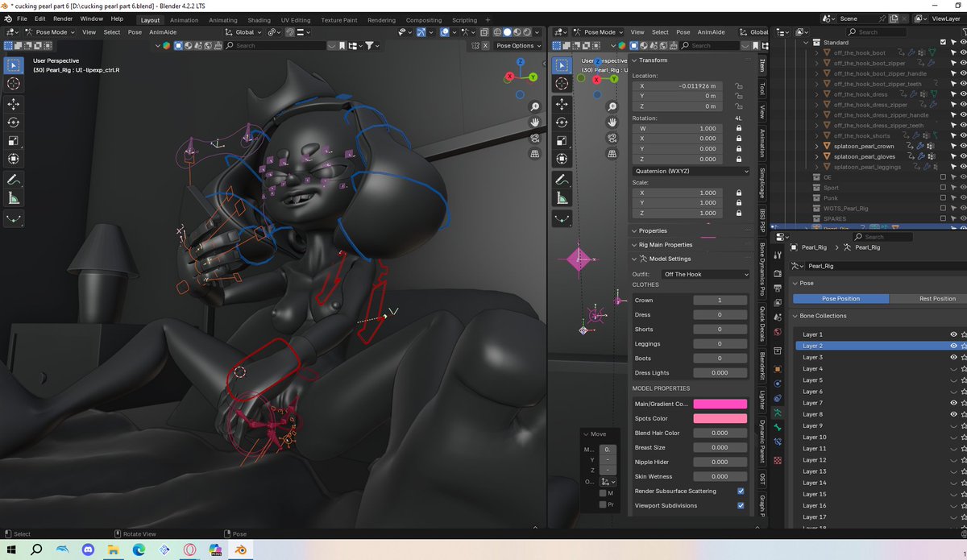The image size is (967, 560).
Task: Hide Layer 2 bone collection
Action: 953,346
